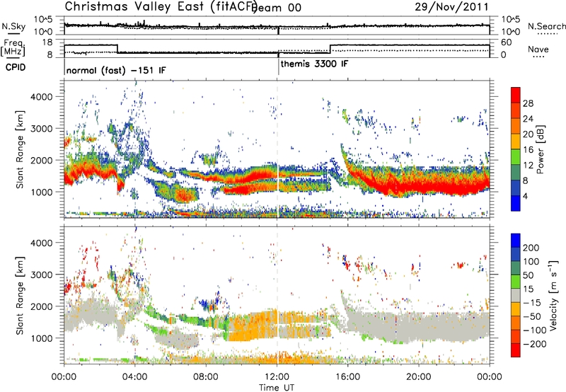Viewport: 566px width, 392px height.
Task: Click the 3000 tick label on the velocity panel
Action: pyautogui.click(x=41, y=275)
